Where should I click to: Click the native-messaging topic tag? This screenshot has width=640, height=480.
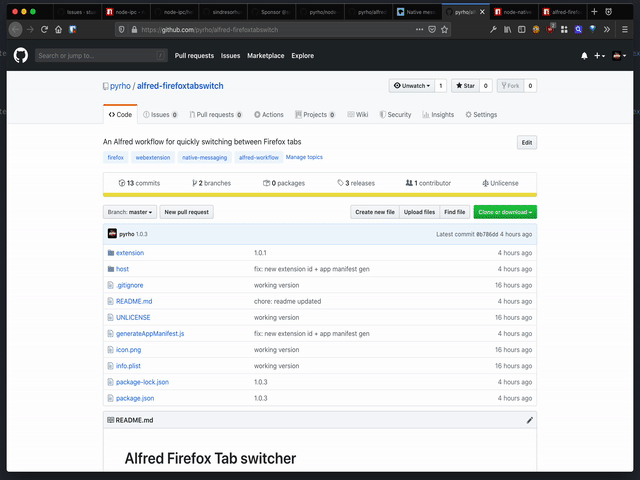(x=204, y=157)
